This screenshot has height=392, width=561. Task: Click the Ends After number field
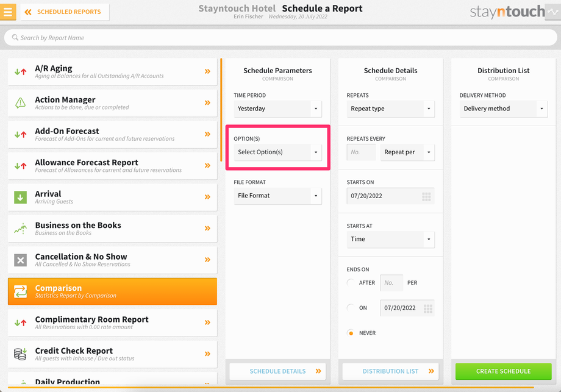pos(391,283)
